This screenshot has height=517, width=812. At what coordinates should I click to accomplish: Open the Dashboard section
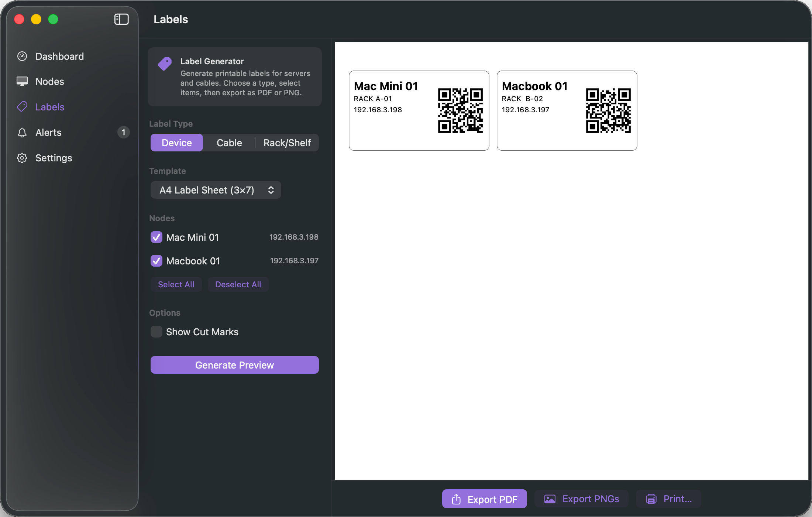(x=59, y=56)
